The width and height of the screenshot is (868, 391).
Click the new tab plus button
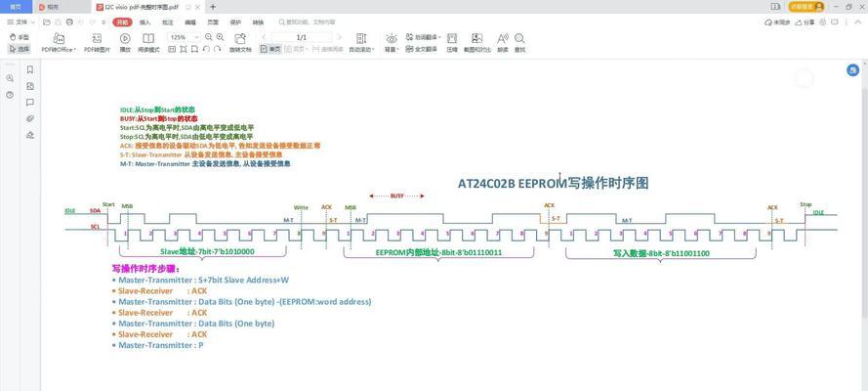point(213,7)
